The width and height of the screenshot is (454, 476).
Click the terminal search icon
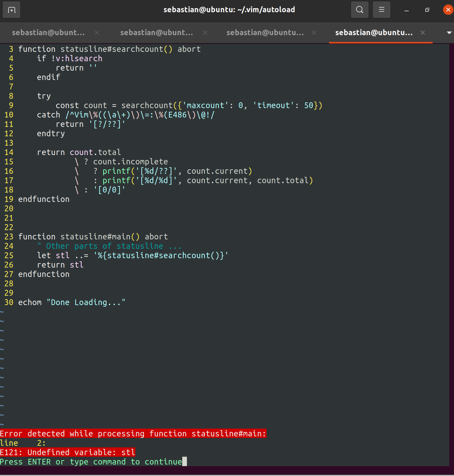[360, 10]
